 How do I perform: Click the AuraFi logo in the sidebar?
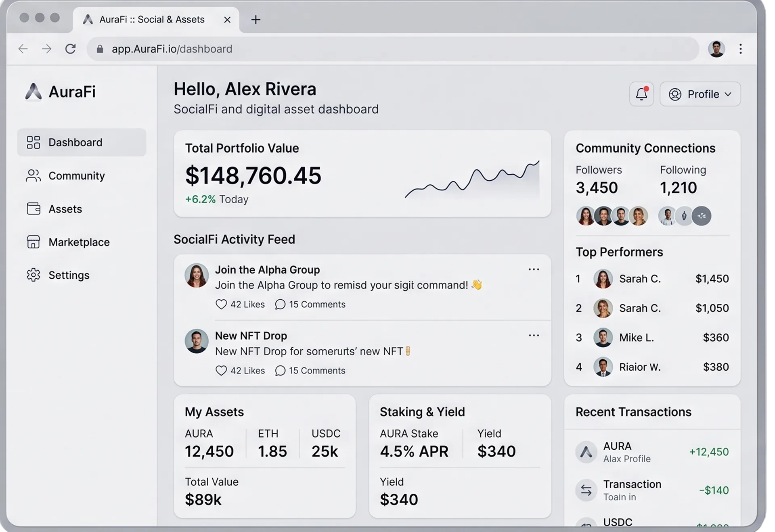tap(61, 92)
